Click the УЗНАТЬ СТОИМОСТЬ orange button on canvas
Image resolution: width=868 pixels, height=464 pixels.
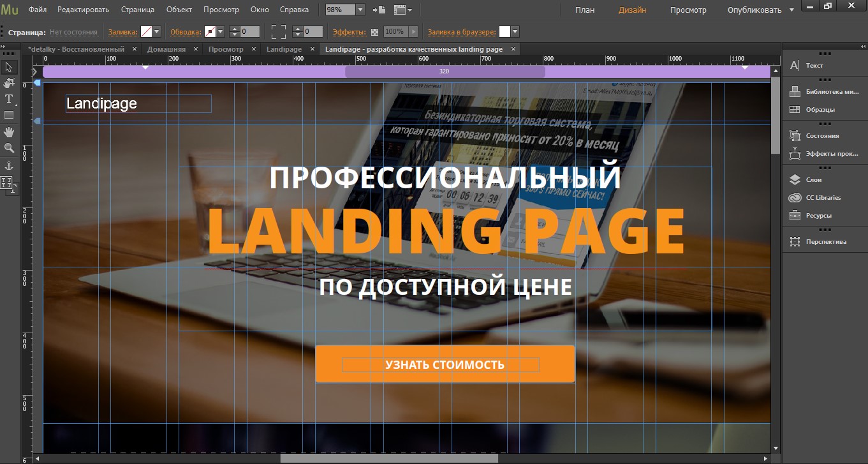[x=445, y=364]
